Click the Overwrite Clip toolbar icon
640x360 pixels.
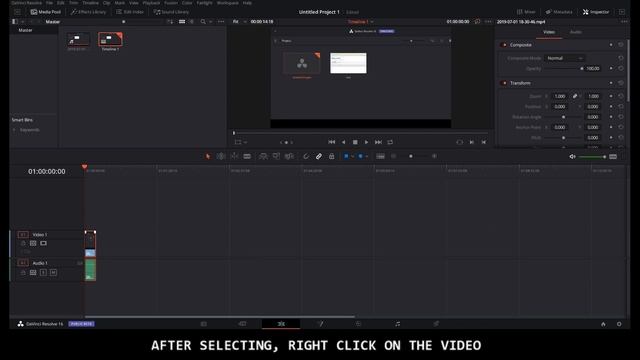click(x=276, y=156)
